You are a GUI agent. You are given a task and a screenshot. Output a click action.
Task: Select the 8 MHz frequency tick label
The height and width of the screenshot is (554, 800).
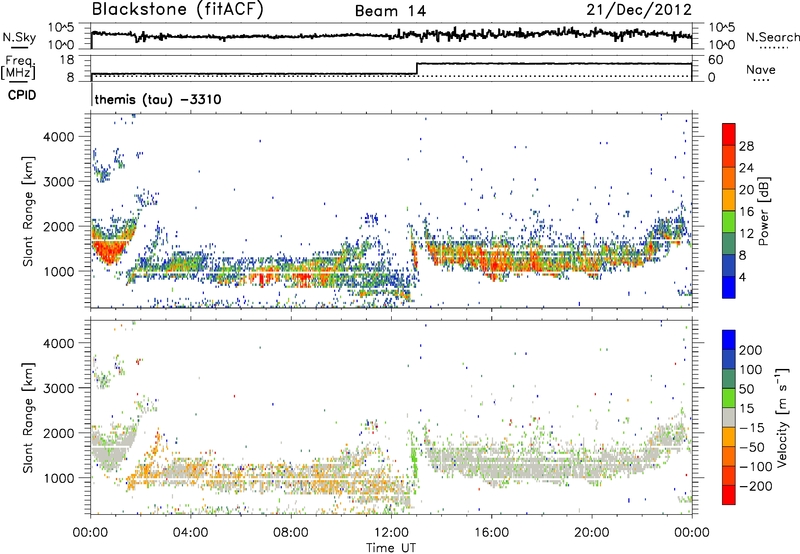[70, 77]
